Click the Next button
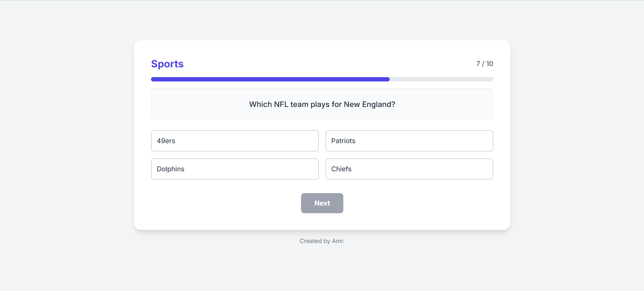This screenshot has width=644, height=291. tap(322, 203)
